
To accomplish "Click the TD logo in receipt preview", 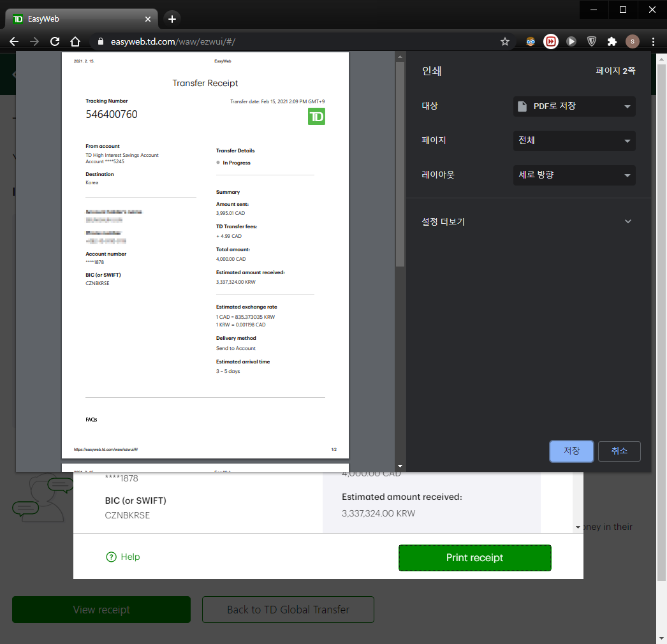I will (x=316, y=117).
